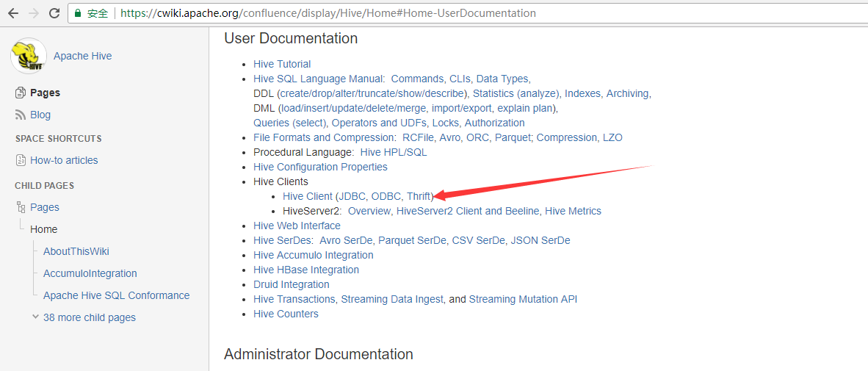This screenshot has height=371, width=868.
Task: Open HiveServer2 Overview link
Action: coord(370,211)
